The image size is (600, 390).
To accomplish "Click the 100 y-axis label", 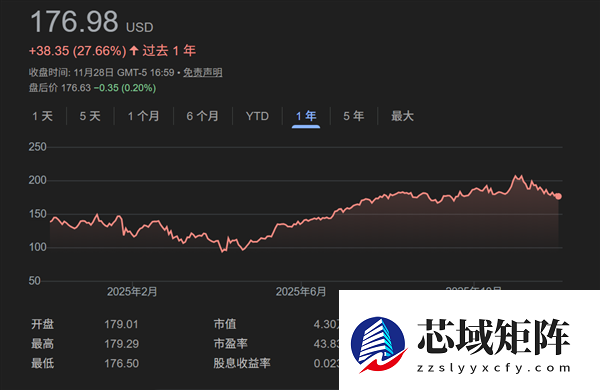I will (38, 247).
